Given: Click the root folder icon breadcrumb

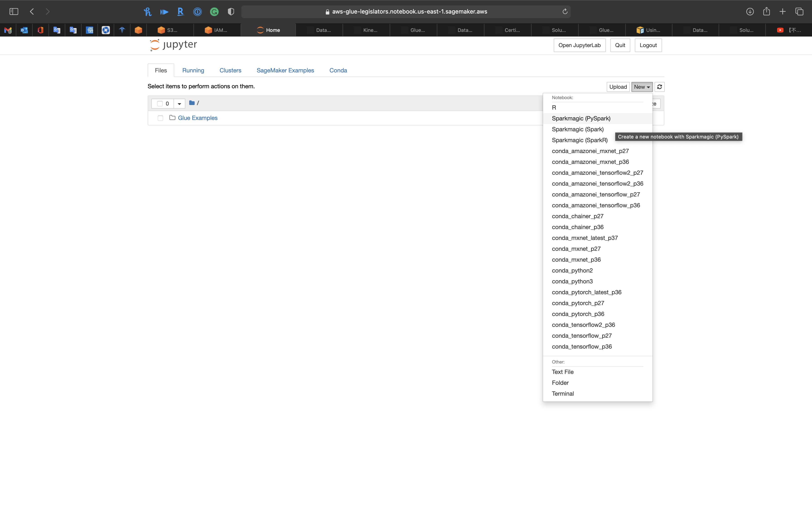Looking at the screenshot, I should (192, 103).
